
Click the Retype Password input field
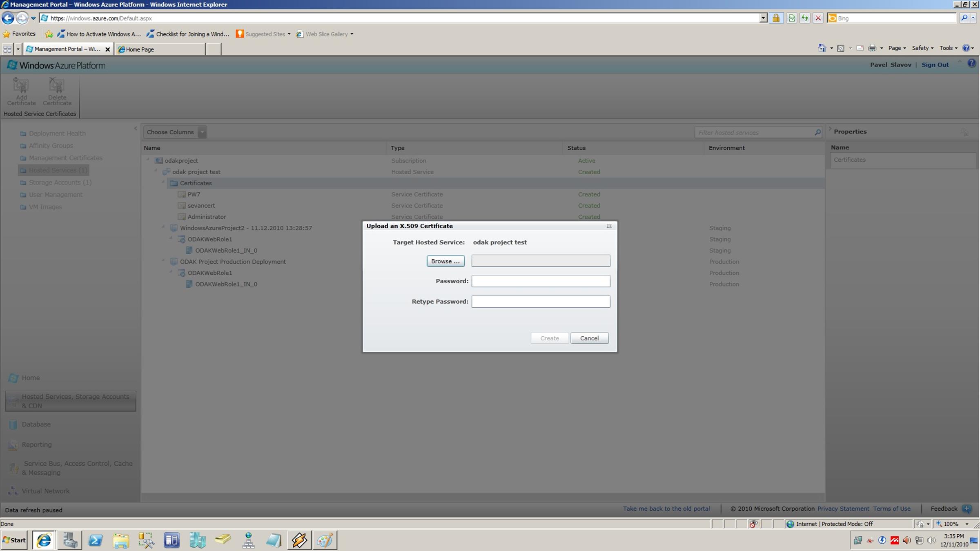[x=541, y=302]
